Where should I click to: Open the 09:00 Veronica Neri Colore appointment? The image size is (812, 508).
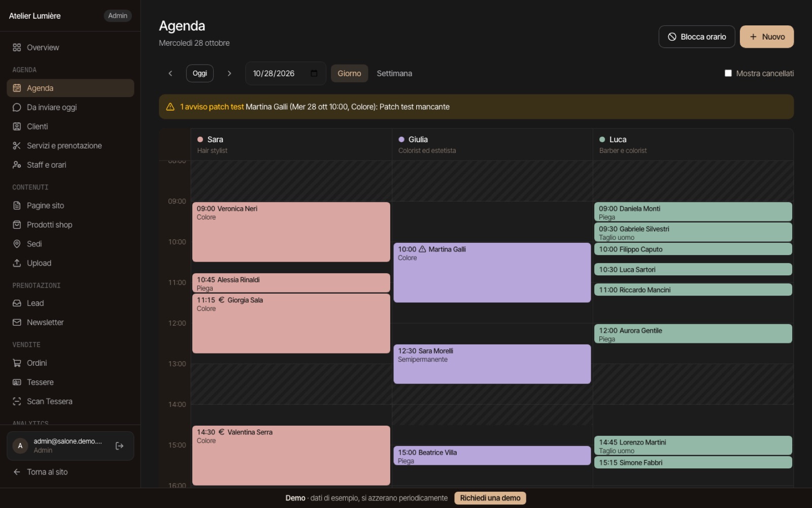pos(291,232)
